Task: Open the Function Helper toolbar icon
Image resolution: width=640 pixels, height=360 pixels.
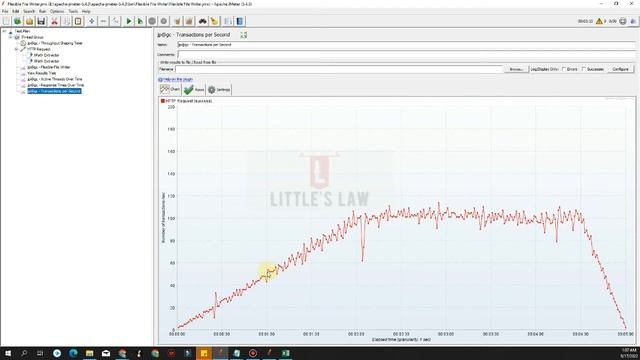Action: click(x=228, y=21)
